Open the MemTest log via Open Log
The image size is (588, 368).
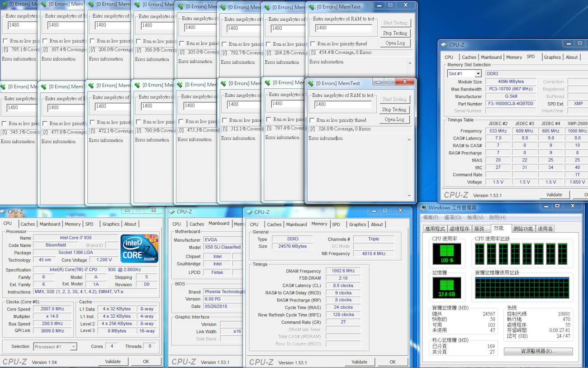point(394,119)
